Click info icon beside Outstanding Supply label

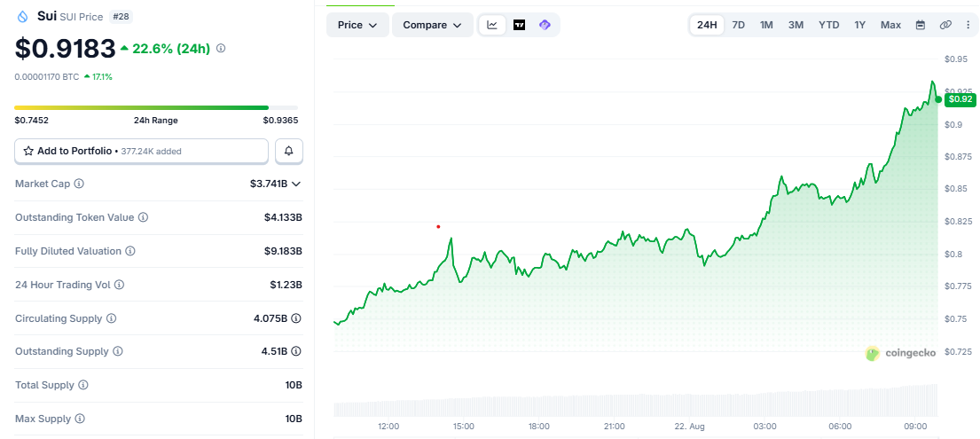(118, 351)
